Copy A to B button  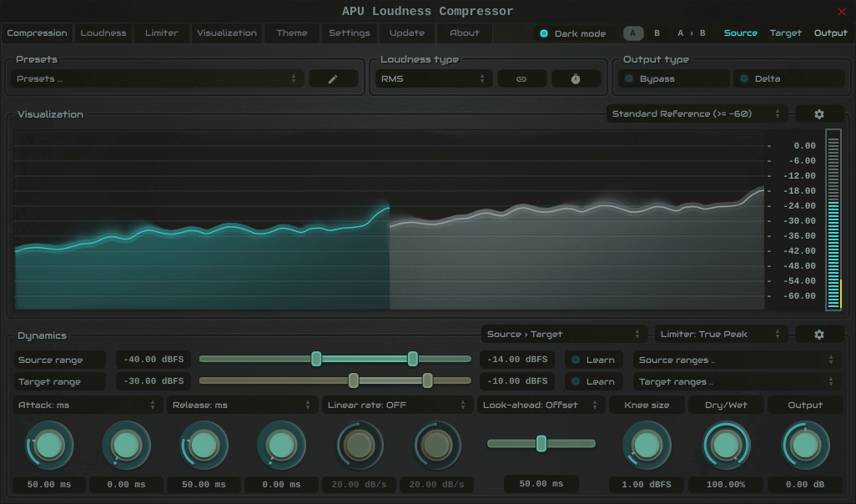(691, 33)
